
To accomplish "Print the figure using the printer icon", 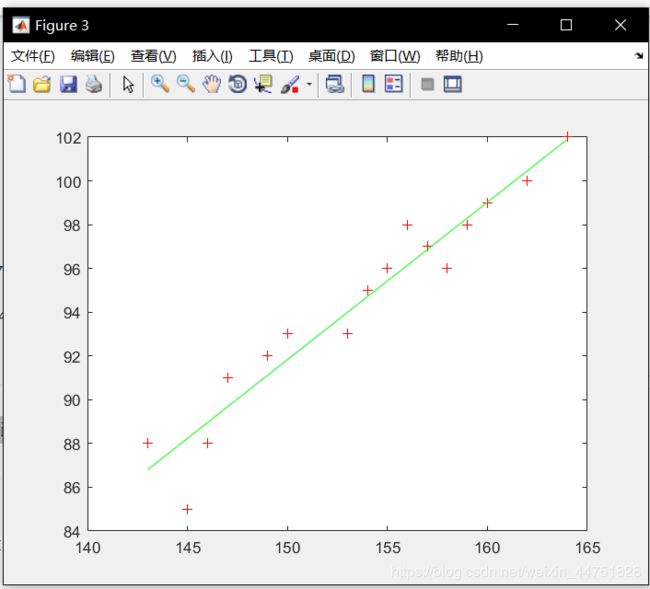I will point(94,84).
